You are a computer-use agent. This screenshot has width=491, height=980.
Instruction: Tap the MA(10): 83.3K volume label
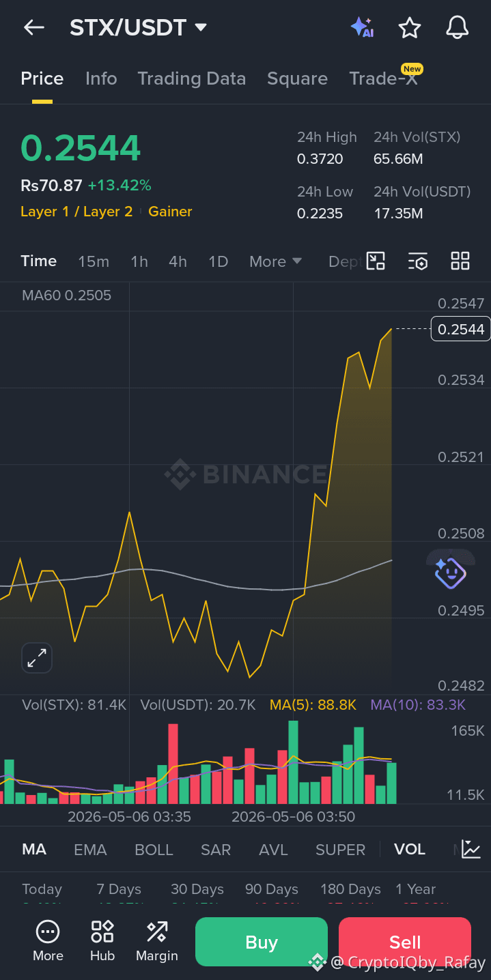point(418,705)
